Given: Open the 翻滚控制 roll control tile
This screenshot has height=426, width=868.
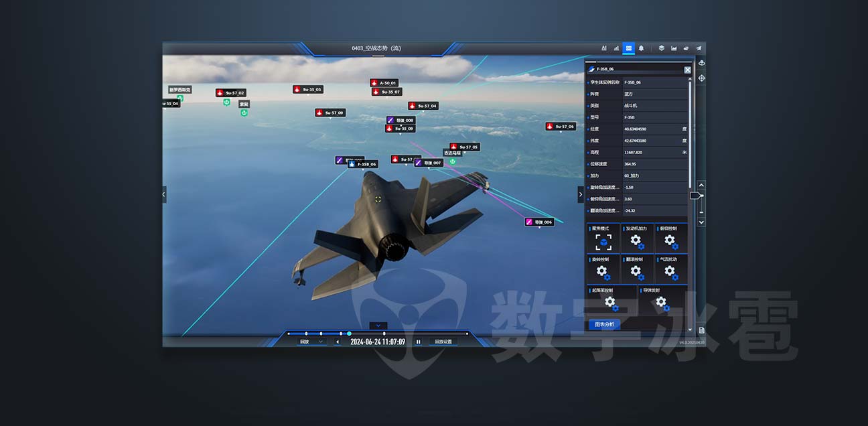Looking at the screenshot, I should coord(637,269).
